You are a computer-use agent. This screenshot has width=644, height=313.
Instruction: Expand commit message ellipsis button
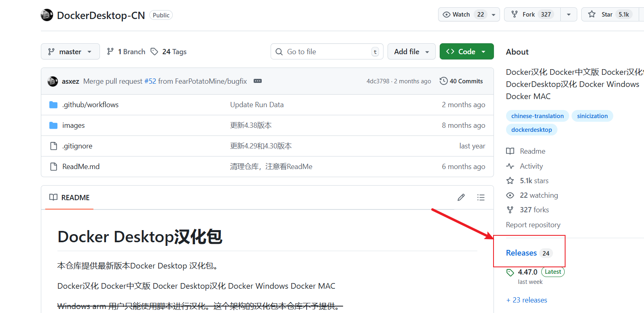point(258,81)
